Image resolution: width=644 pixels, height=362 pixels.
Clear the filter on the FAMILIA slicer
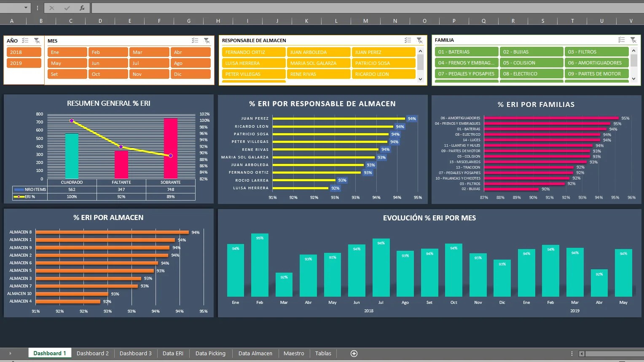[633, 40]
